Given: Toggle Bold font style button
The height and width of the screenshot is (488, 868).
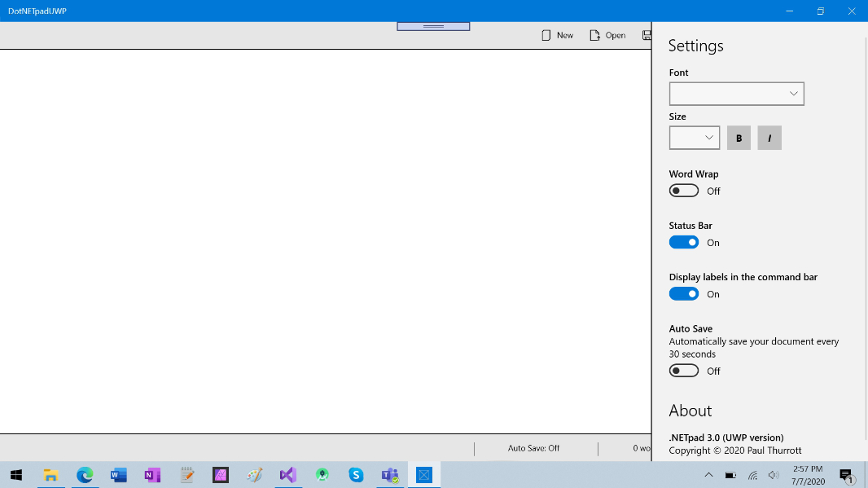Looking at the screenshot, I should 739,138.
